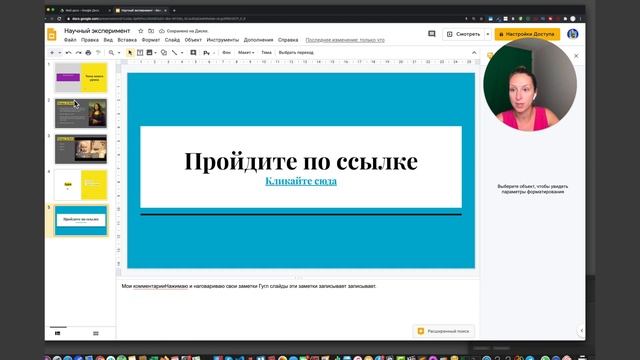Click into the speaker notes text

(249, 286)
